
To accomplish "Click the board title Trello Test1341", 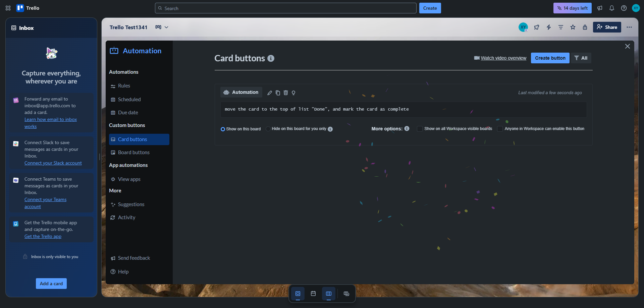I will [128, 27].
